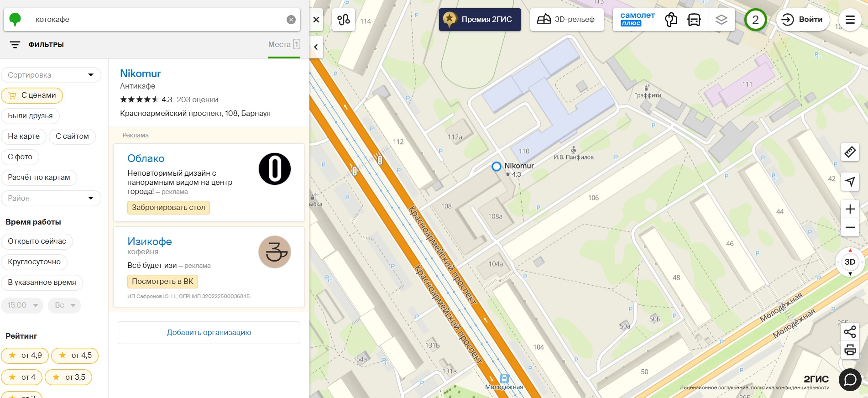
Task: Open route planner icon
Action: tap(344, 20)
